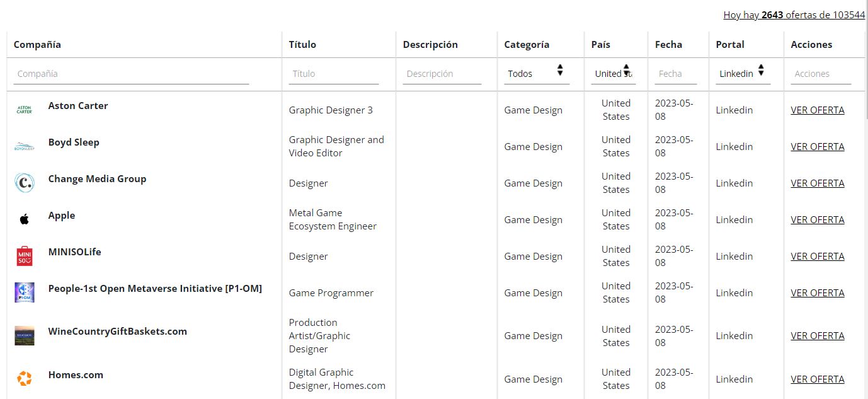Viewport: 868px width, 399px height.
Task: Click the P1-OM Metaverse Initiative logo
Action: click(x=24, y=292)
